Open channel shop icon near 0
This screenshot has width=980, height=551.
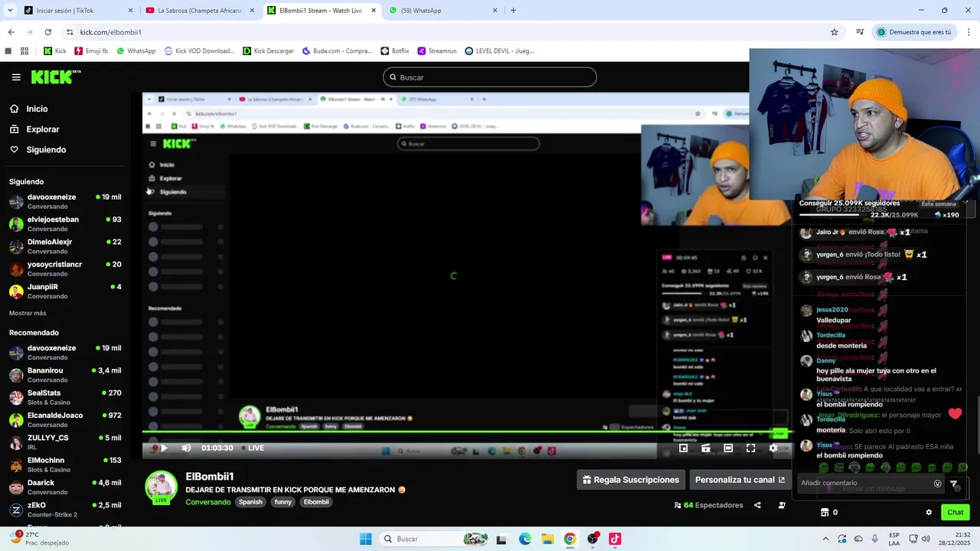coord(825,513)
